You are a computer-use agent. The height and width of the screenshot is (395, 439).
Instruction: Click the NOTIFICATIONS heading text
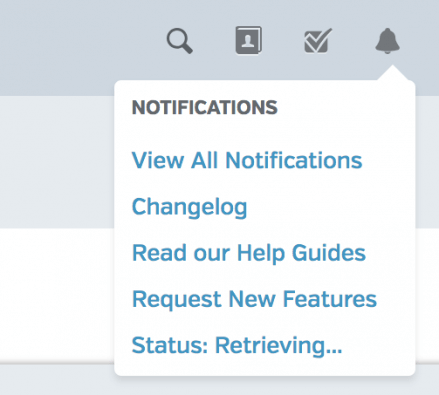pyautogui.click(x=205, y=107)
